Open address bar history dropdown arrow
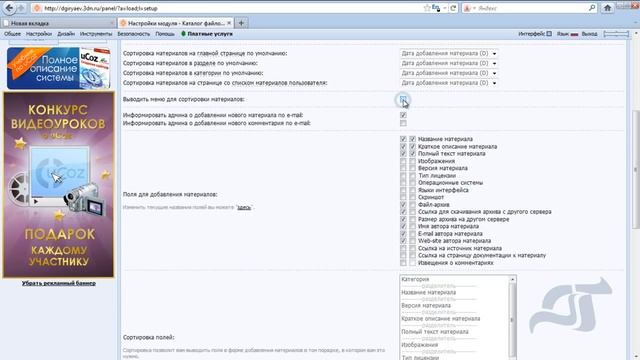640x360 pixels. 444,8
